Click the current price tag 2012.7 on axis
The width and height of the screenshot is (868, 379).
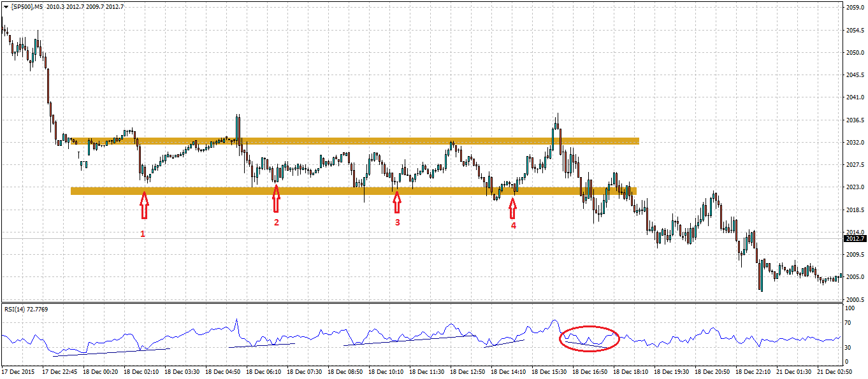(x=854, y=238)
